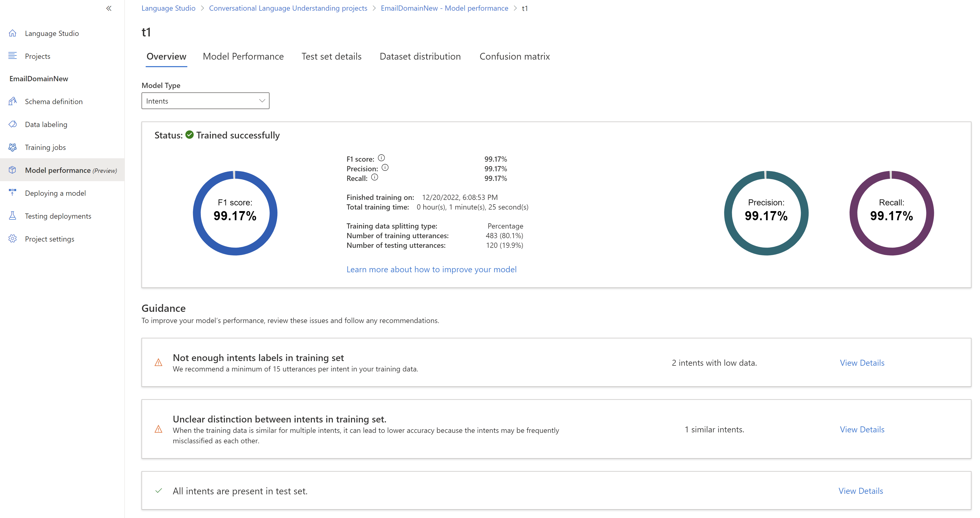The image size is (980, 518).
Task: Open the Model Type Intents dropdown
Action: click(x=205, y=101)
